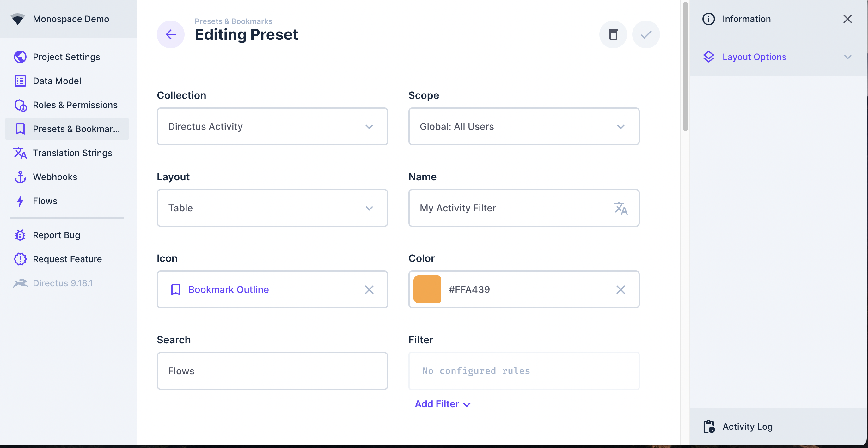Click the Layout Options layers icon
The width and height of the screenshot is (868, 448).
708,57
